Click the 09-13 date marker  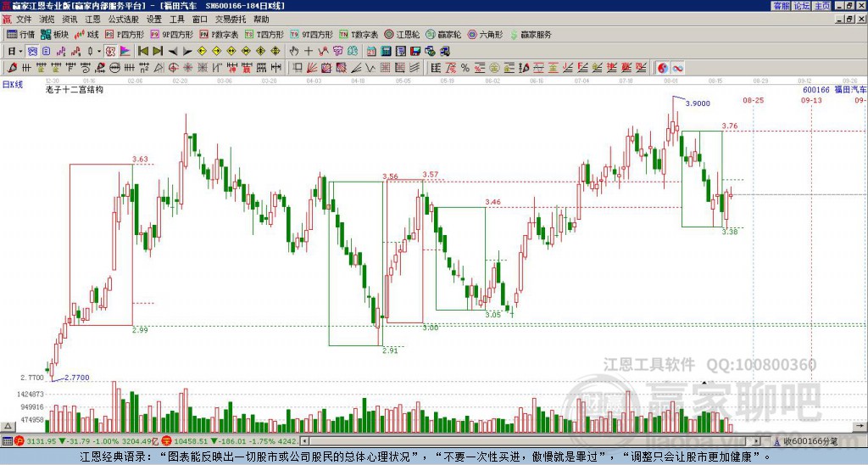[811, 100]
